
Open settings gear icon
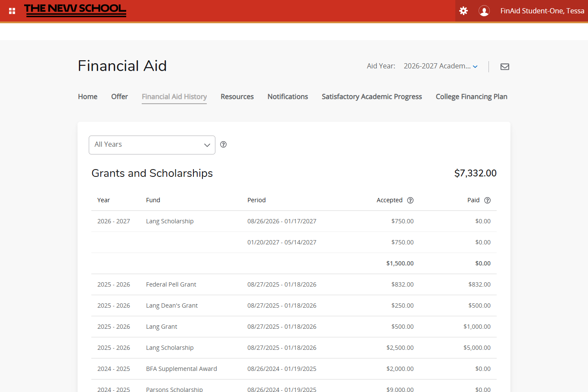(x=464, y=11)
